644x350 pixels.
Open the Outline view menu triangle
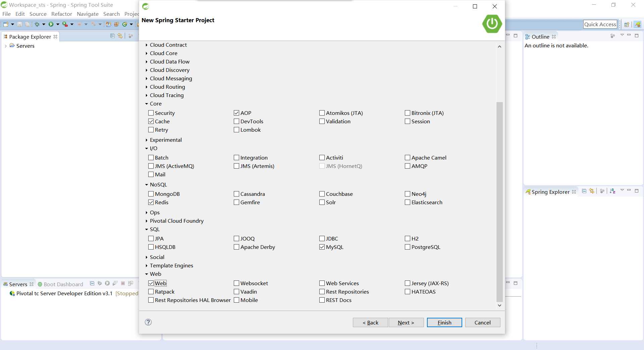622,35
